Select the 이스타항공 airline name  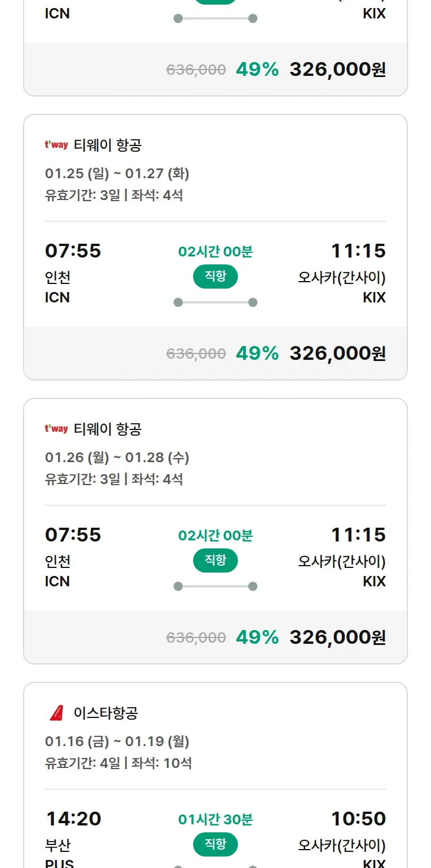pyautogui.click(x=106, y=713)
